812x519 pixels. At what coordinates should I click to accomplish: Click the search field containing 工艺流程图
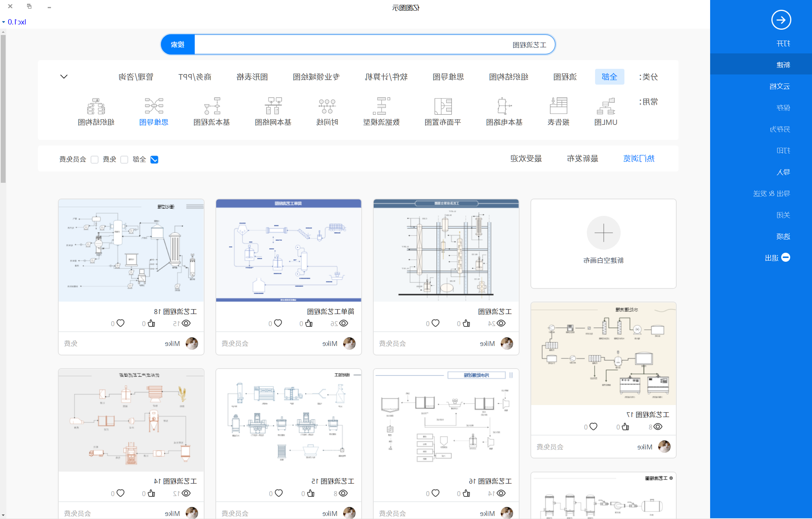[374, 44]
